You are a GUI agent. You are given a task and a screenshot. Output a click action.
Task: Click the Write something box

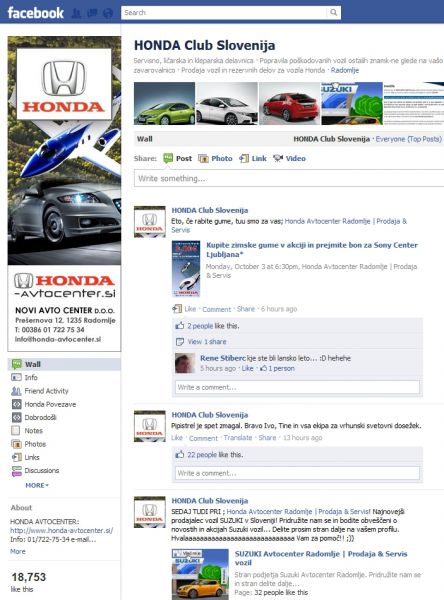[289, 178]
